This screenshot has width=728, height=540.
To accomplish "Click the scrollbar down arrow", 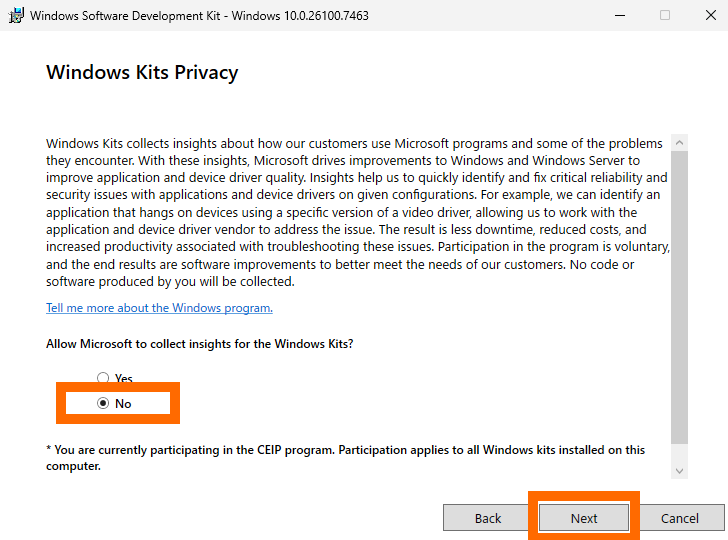I will pyautogui.click(x=680, y=470).
